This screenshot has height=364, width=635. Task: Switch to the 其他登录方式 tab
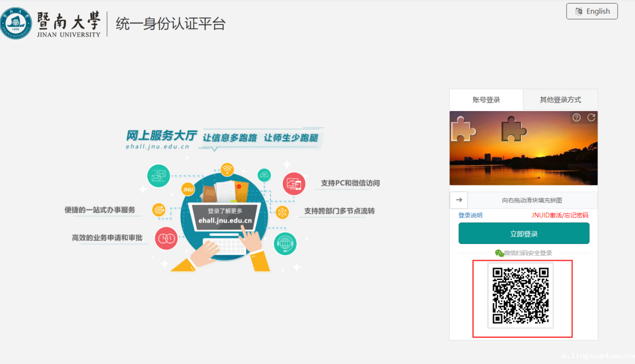coord(560,99)
